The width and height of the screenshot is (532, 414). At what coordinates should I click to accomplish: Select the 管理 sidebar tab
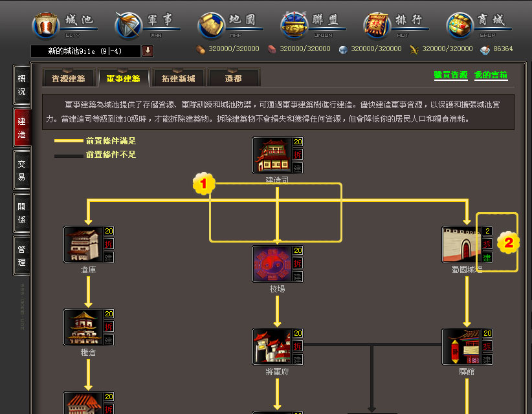click(22, 256)
